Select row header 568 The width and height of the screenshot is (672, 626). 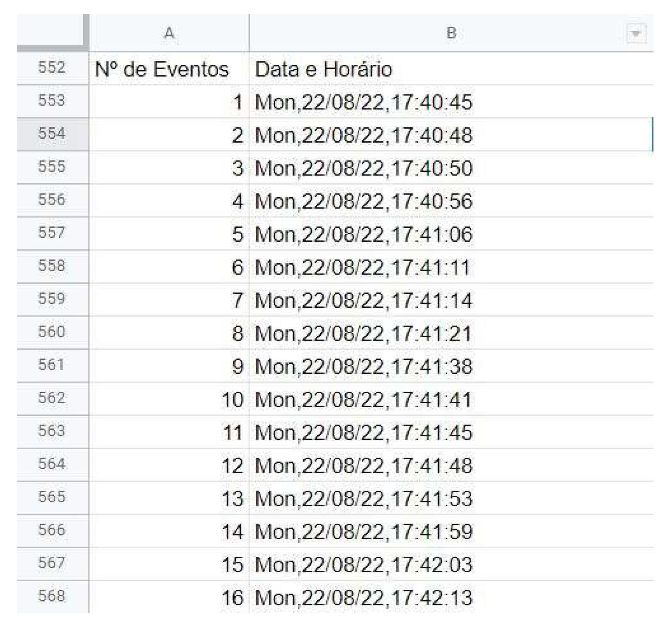[52, 596]
